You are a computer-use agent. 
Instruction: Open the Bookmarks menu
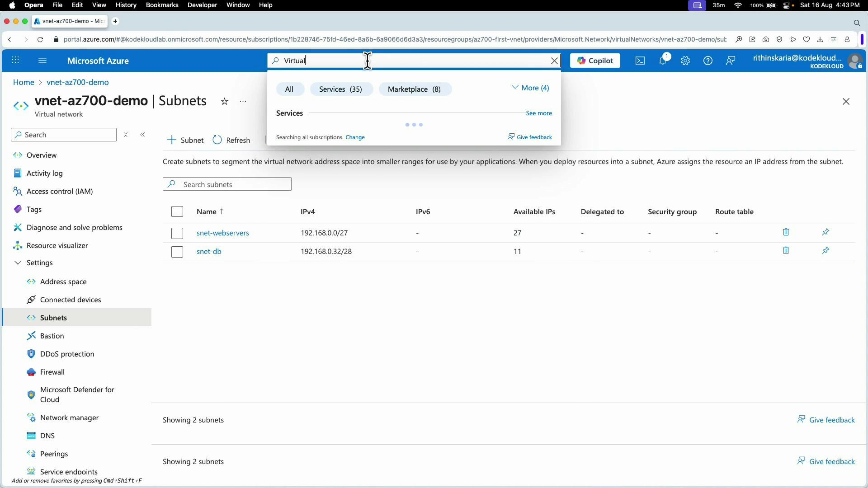162,5
